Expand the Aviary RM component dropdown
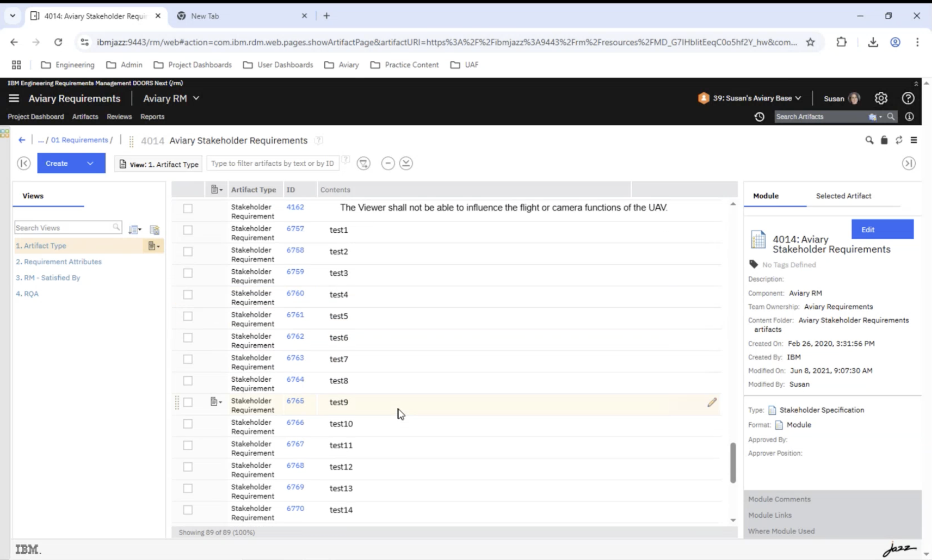This screenshot has height=560, width=932. 196,98
